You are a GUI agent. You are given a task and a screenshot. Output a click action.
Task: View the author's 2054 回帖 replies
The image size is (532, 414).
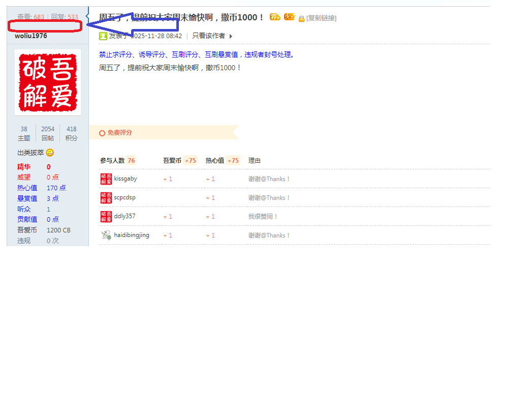point(48,133)
